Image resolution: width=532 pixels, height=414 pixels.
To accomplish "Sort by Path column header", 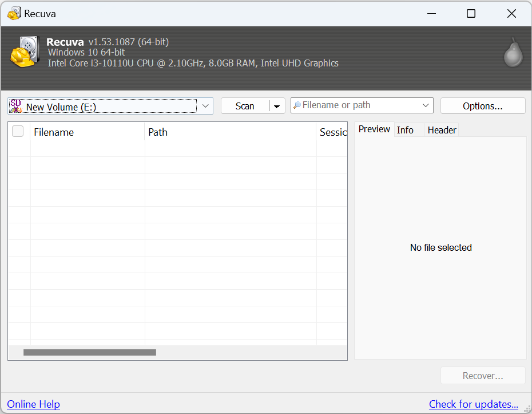I will 231,132.
